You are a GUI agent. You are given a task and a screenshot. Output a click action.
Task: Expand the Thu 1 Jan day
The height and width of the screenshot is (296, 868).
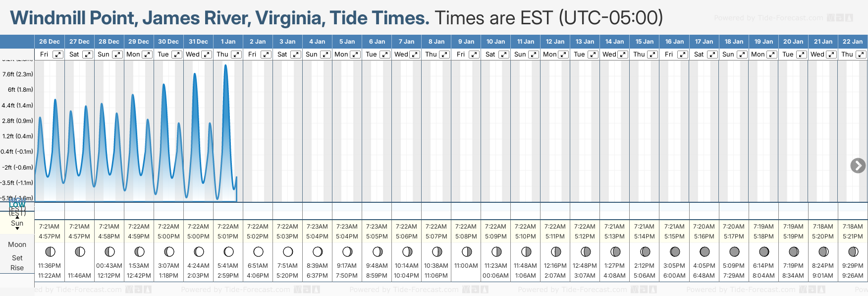(236, 55)
